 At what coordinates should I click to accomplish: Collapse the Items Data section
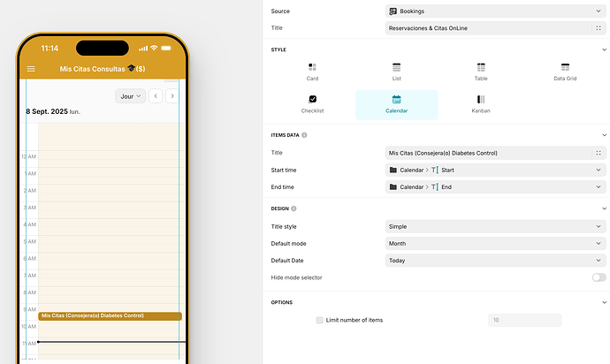pyautogui.click(x=604, y=135)
